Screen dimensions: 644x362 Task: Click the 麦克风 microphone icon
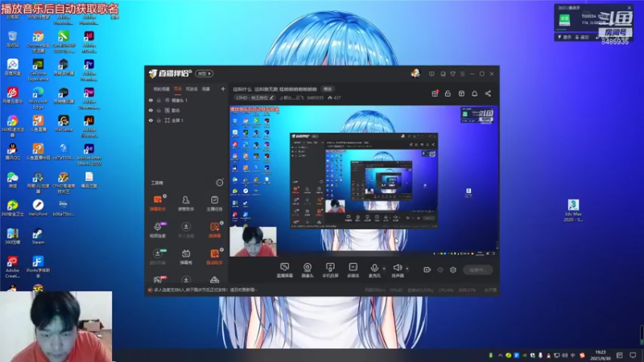coord(374,269)
